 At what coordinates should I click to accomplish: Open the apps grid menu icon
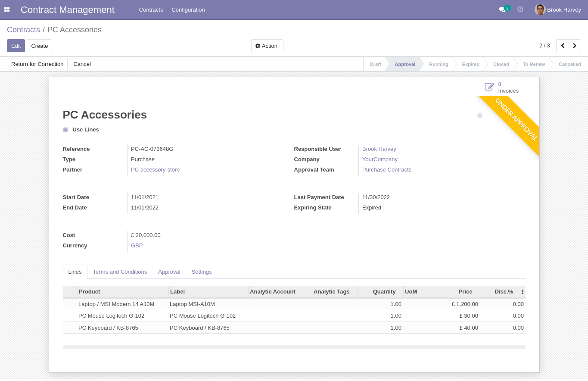click(x=7, y=9)
